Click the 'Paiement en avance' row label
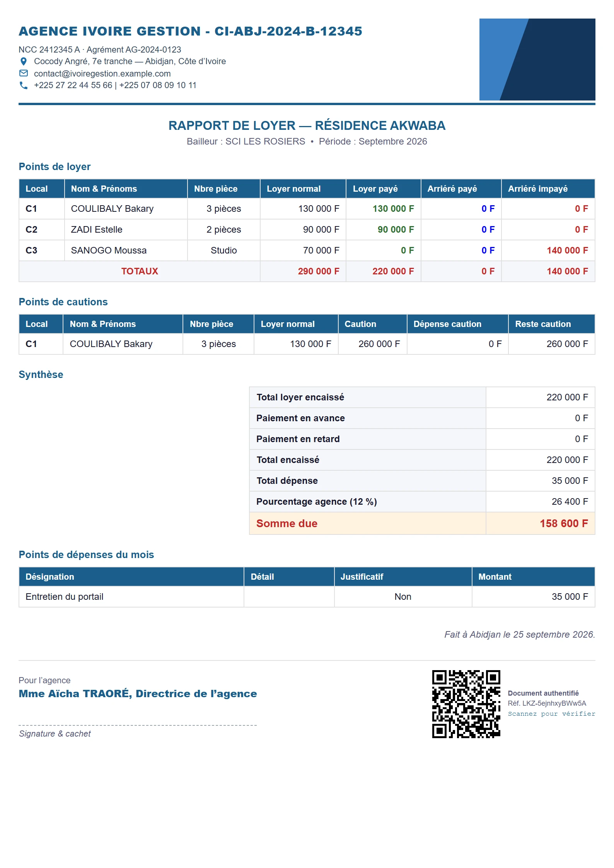 tap(300, 418)
